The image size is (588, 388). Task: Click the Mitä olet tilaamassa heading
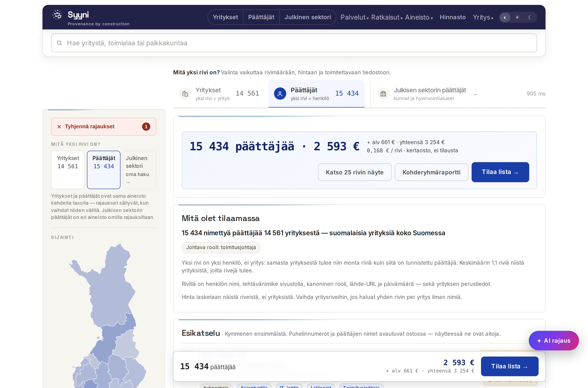pos(220,219)
